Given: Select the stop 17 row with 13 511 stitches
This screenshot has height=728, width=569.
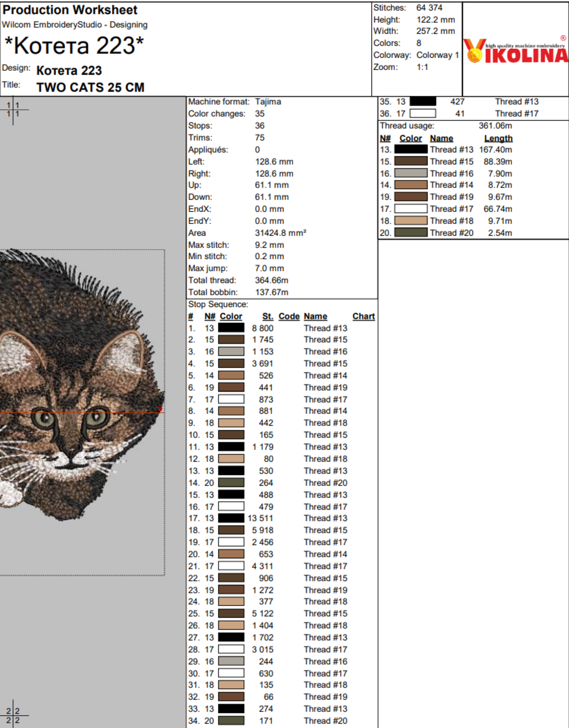Looking at the screenshot, I should click(281, 518).
